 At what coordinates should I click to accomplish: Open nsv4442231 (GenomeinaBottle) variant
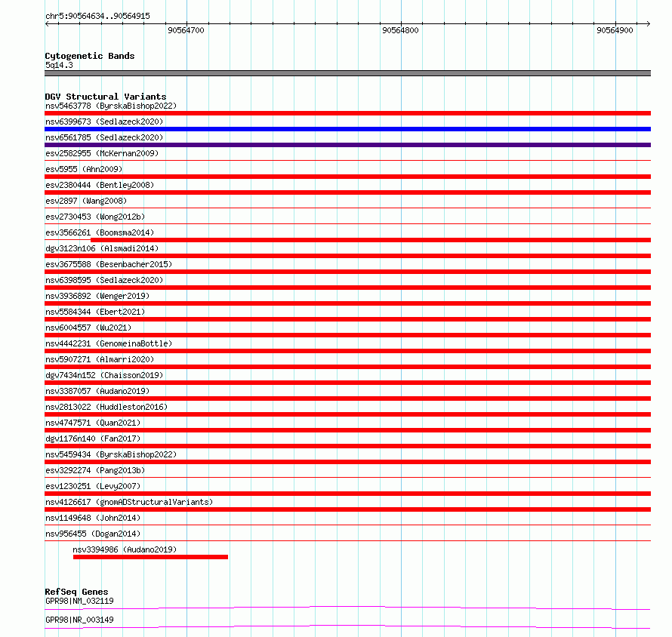[109, 343]
